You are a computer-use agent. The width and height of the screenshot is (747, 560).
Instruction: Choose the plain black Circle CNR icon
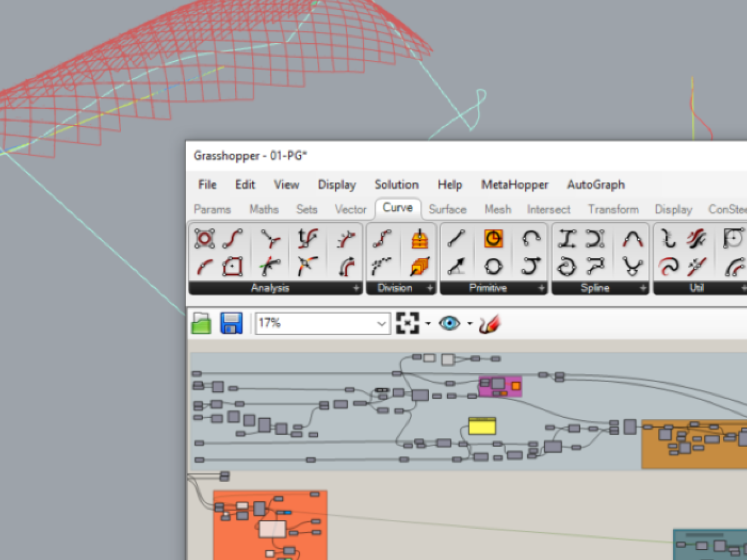point(493,267)
